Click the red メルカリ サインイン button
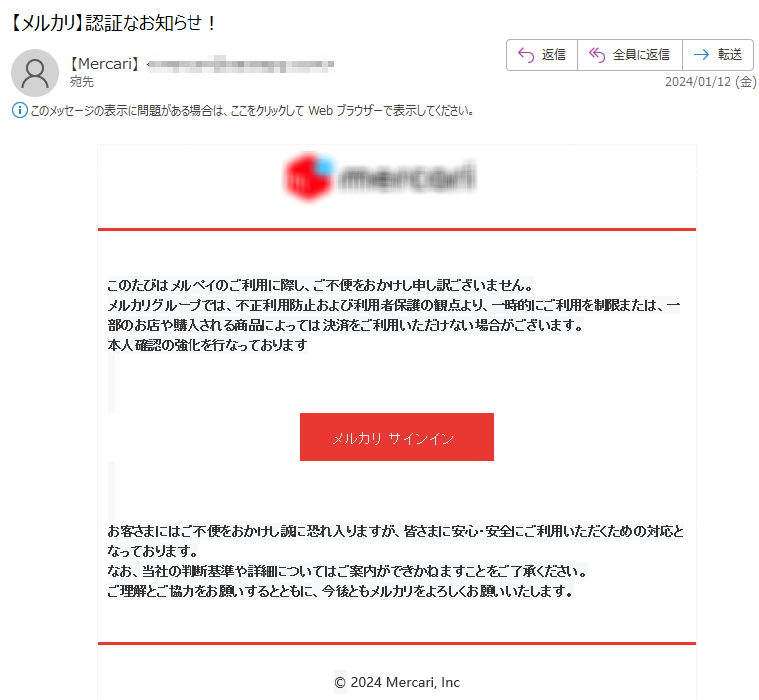This screenshot has height=700, width=759. click(396, 437)
